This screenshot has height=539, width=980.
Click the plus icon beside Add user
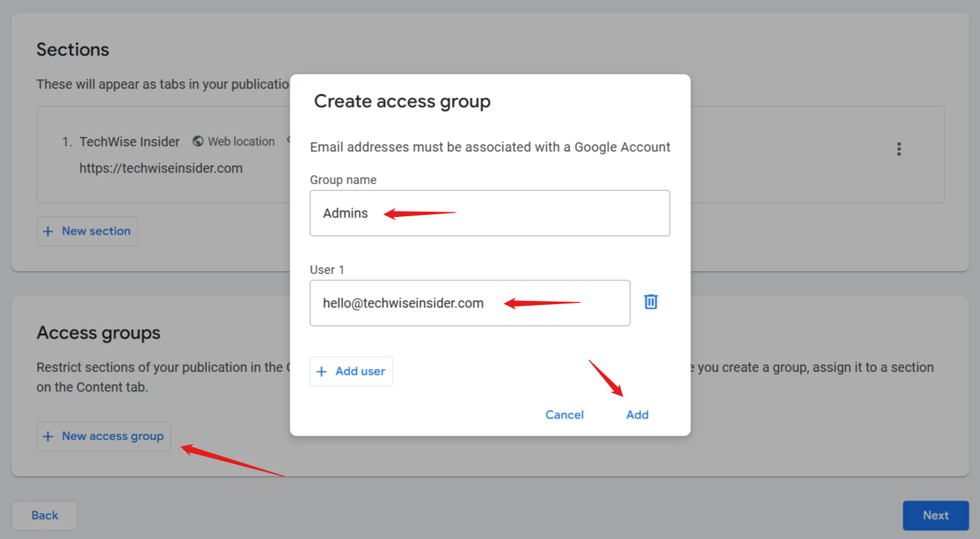[322, 372]
